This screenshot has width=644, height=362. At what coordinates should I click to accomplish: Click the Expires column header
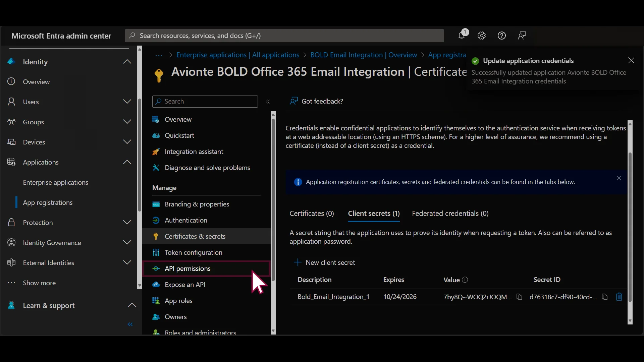point(393,280)
